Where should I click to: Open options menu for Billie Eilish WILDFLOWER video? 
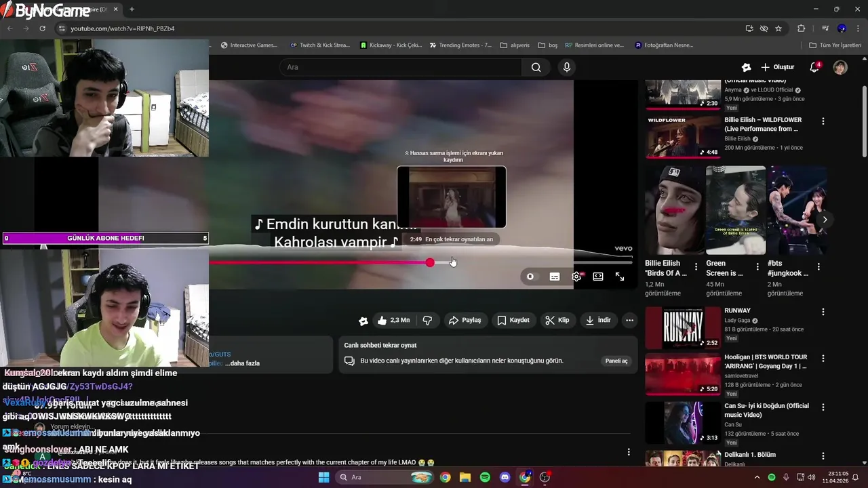(823, 121)
